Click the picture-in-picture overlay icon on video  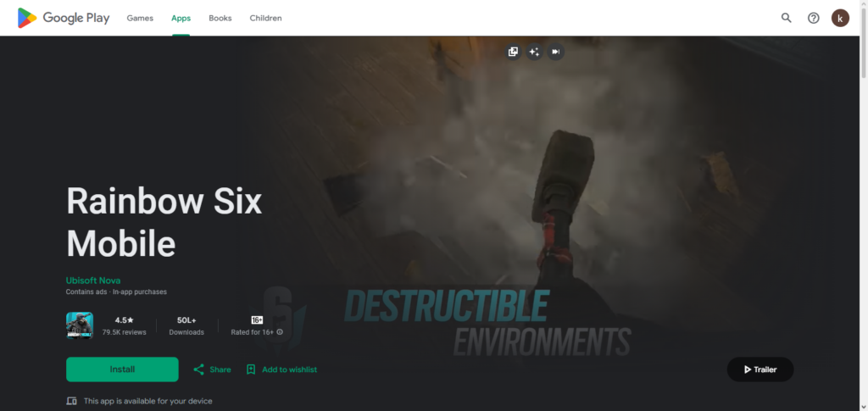point(513,52)
